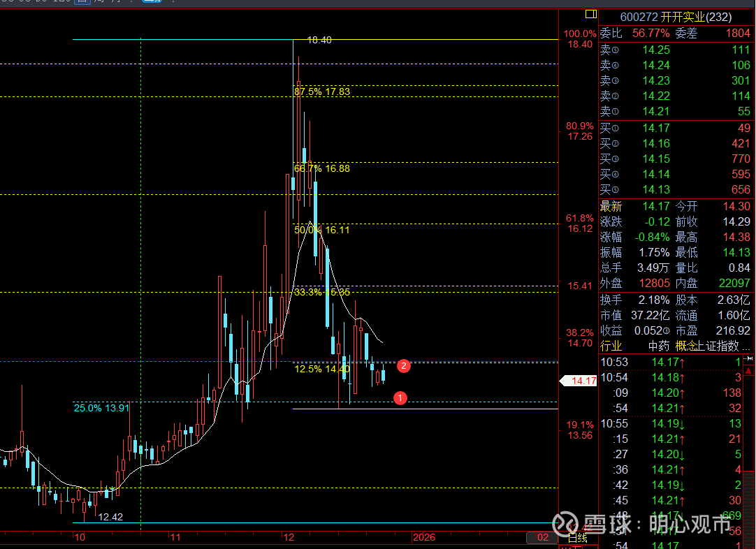Click the 33.3% 15.35 level label
The image size is (756, 549).
322,292
